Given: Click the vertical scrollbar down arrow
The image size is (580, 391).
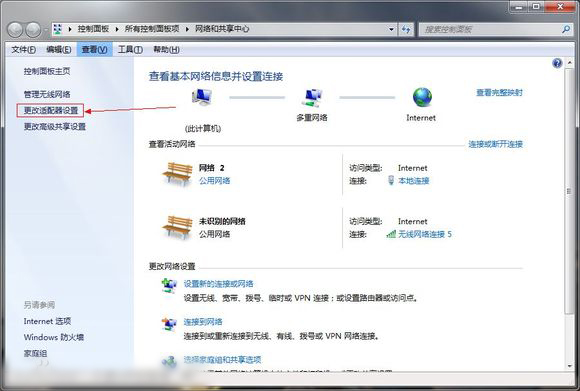Looking at the screenshot, I should pyautogui.click(x=569, y=366).
